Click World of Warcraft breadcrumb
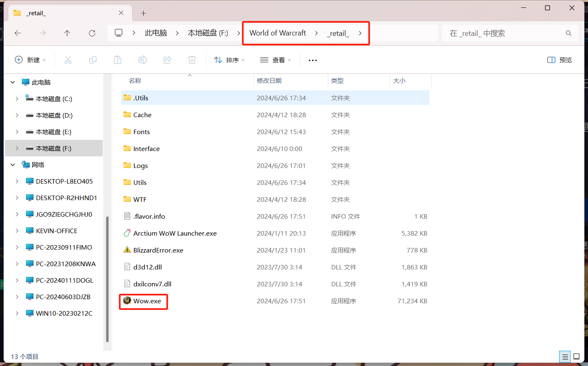 pyautogui.click(x=277, y=33)
